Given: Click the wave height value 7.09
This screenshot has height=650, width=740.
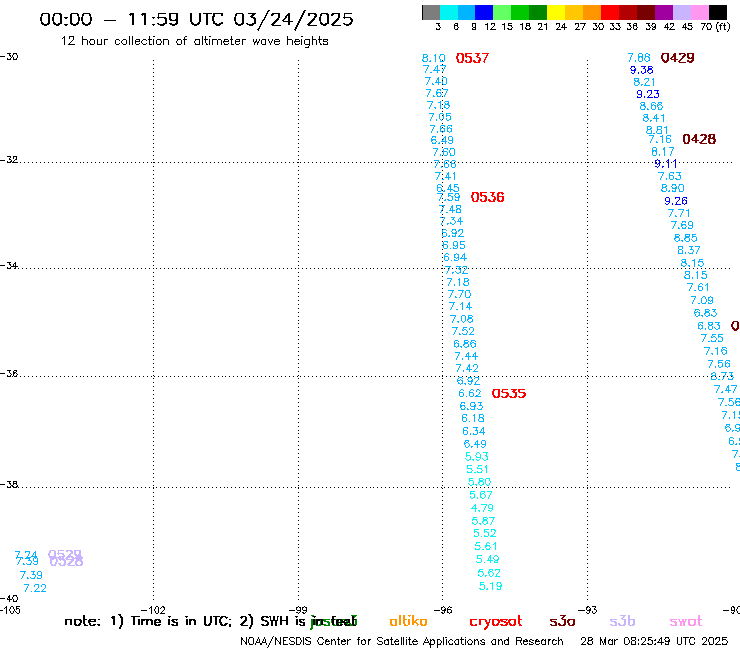Looking at the screenshot, I should pyautogui.click(x=702, y=300).
